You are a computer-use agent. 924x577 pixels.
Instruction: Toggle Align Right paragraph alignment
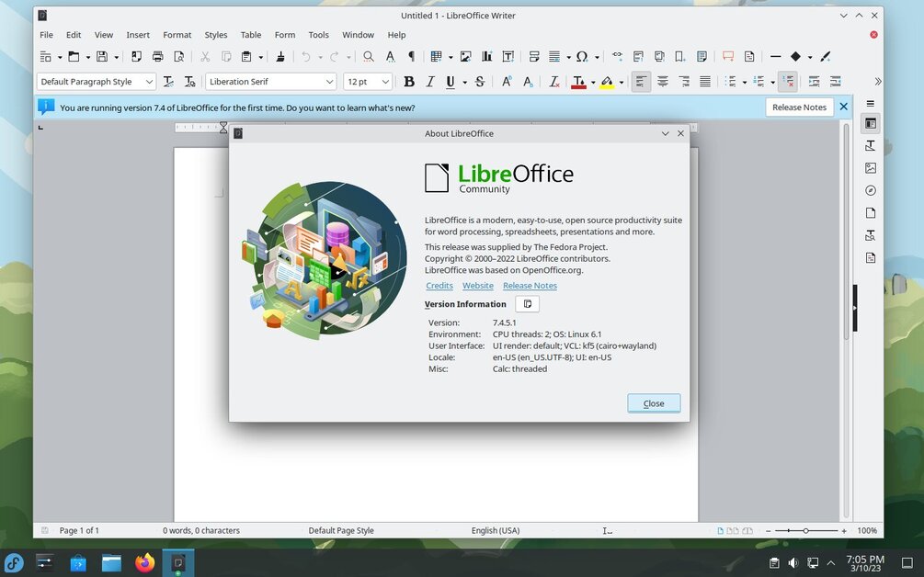683,82
